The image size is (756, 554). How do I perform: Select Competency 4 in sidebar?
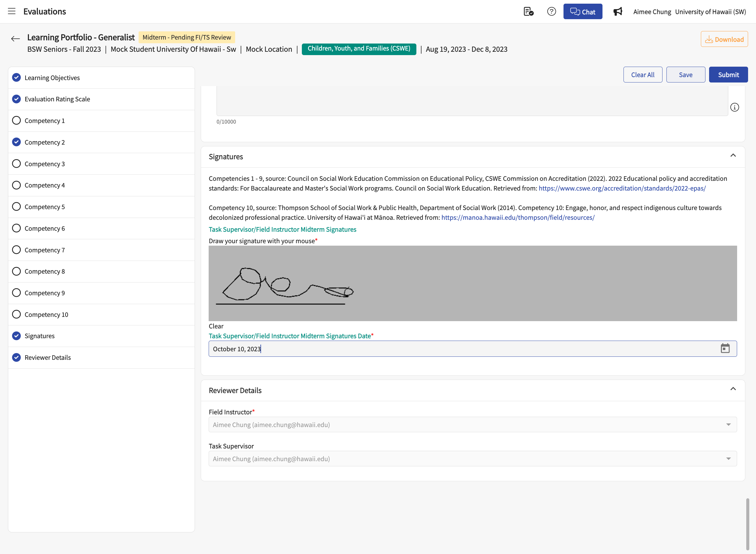click(101, 185)
